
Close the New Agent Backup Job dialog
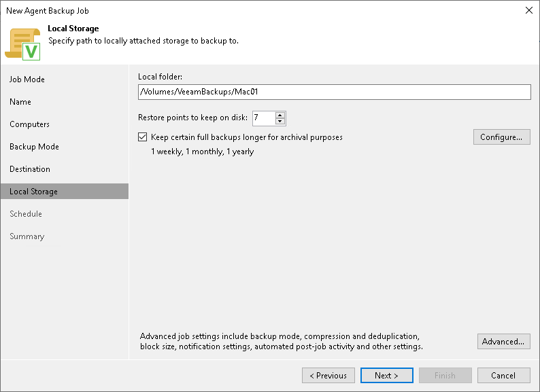pos(529,10)
